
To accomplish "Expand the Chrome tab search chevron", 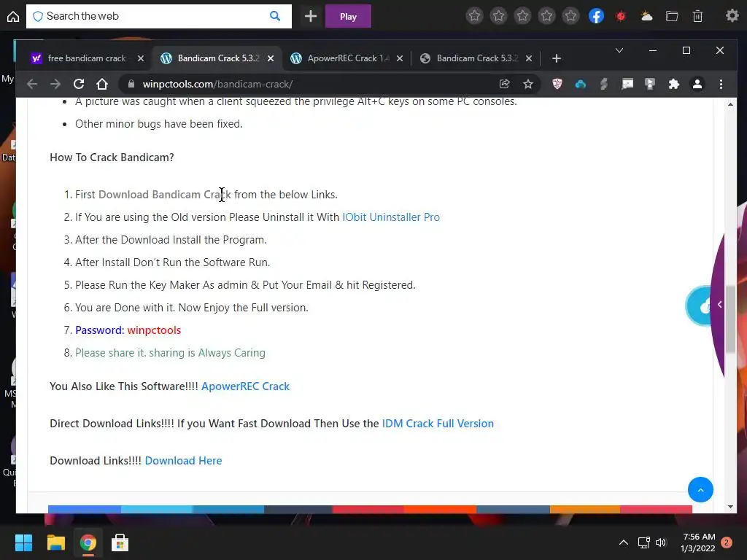I will 619,50.
